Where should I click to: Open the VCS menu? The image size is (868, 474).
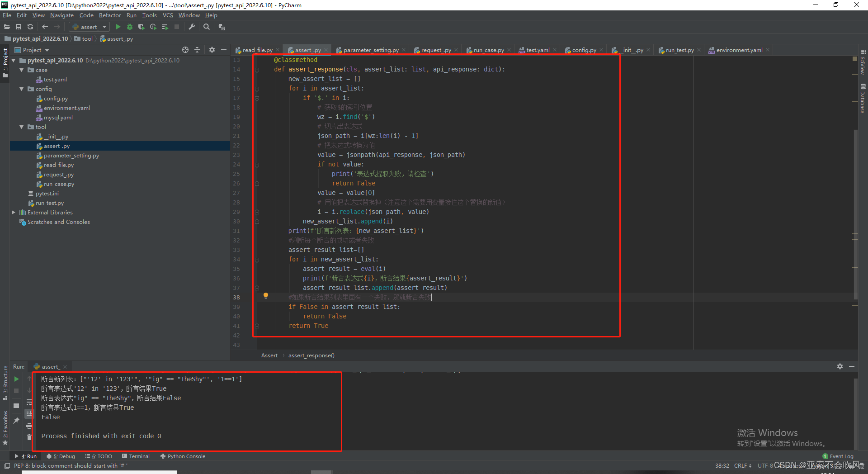click(168, 15)
